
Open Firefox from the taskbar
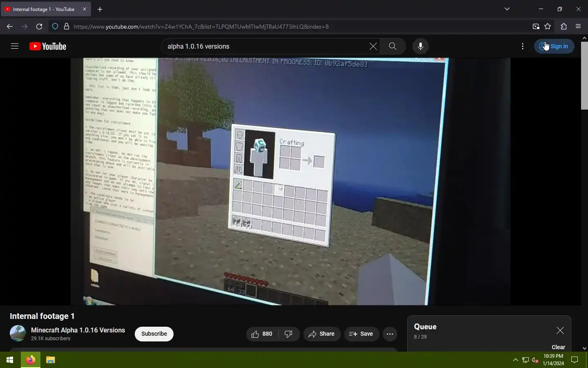coord(31,360)
